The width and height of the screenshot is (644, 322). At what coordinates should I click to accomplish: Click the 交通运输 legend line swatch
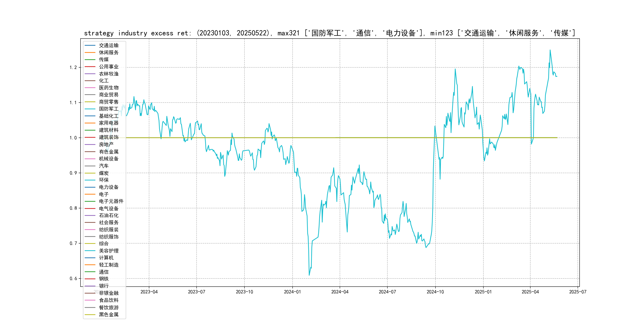[x=90, y=46]
